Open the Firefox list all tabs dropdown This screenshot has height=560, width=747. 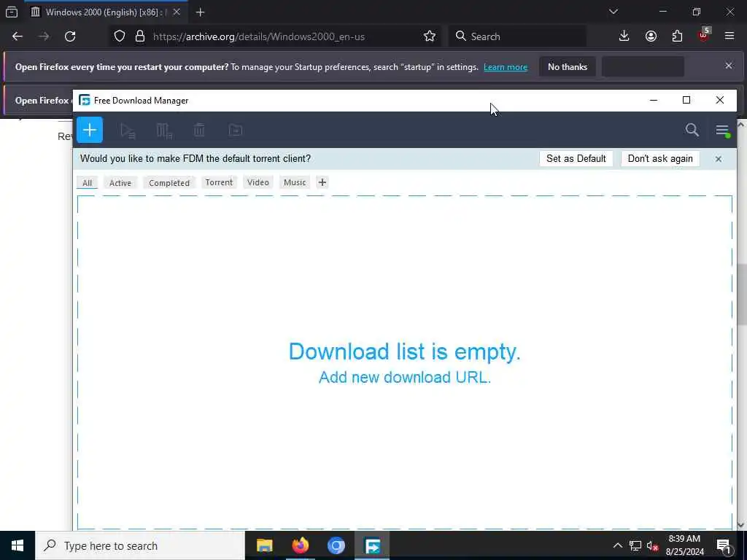click(613, 12)
